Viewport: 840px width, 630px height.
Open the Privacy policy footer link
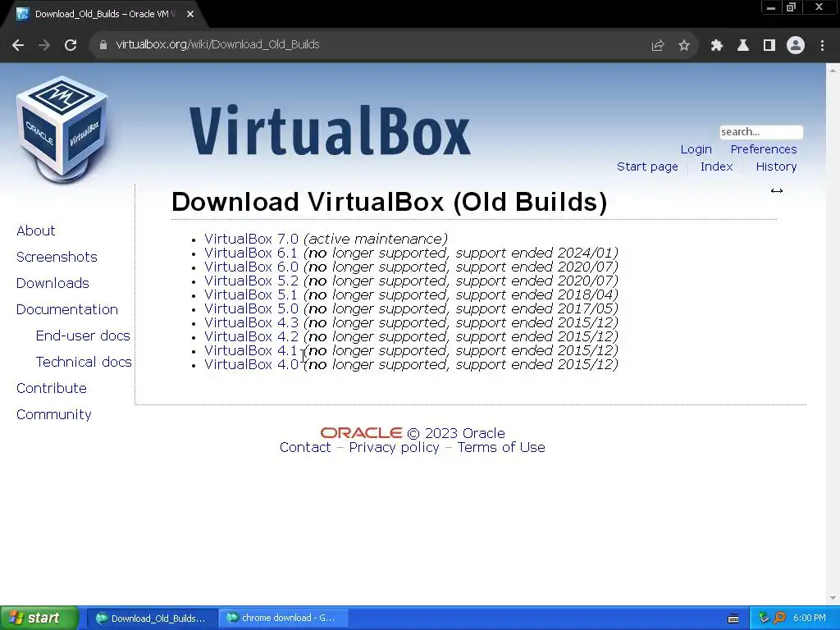point(395,447)
